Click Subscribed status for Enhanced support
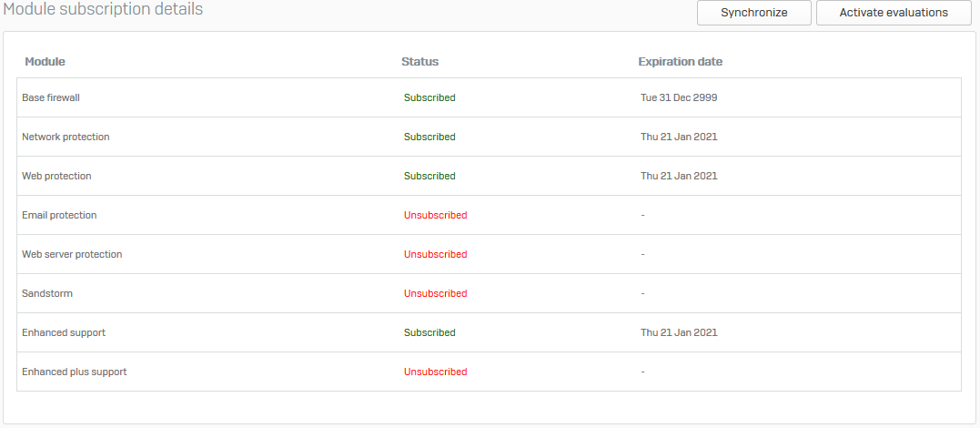 point(430,333)
